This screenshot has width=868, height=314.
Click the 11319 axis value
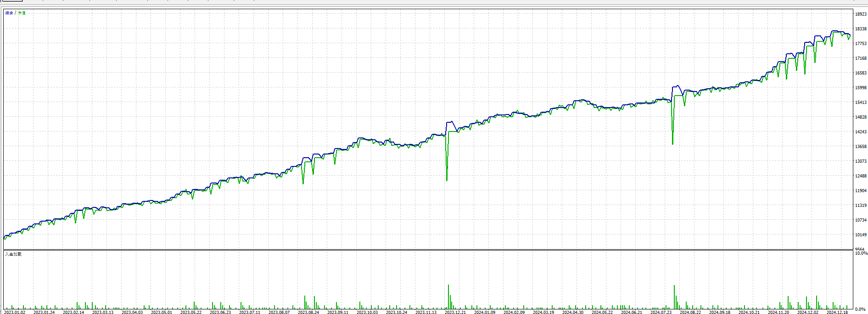[861, 206]
